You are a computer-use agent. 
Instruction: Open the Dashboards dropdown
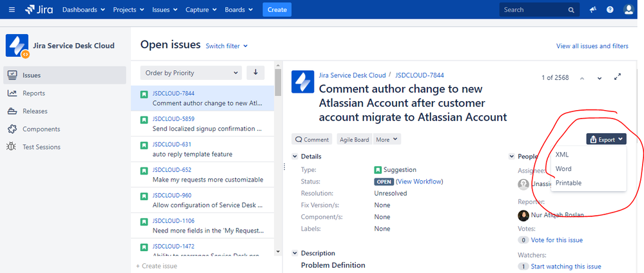(83, 10)
